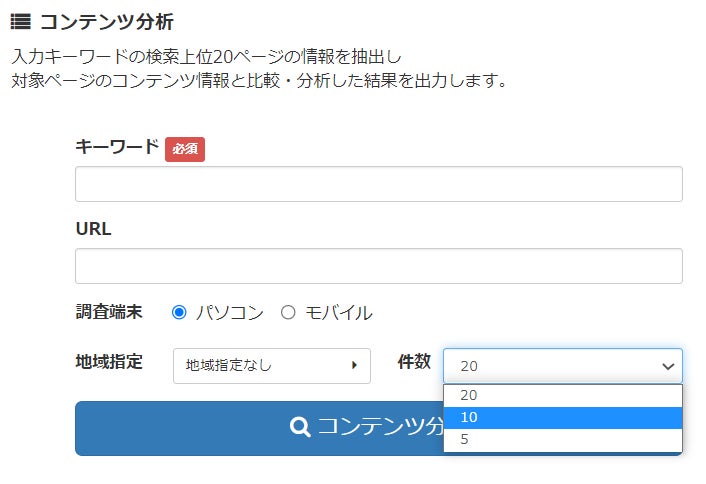Image resolution: width=706 pixels, height=484 pixels.
Task: Click the コンテンツ分析 heading text
Action: pos(107,21)
